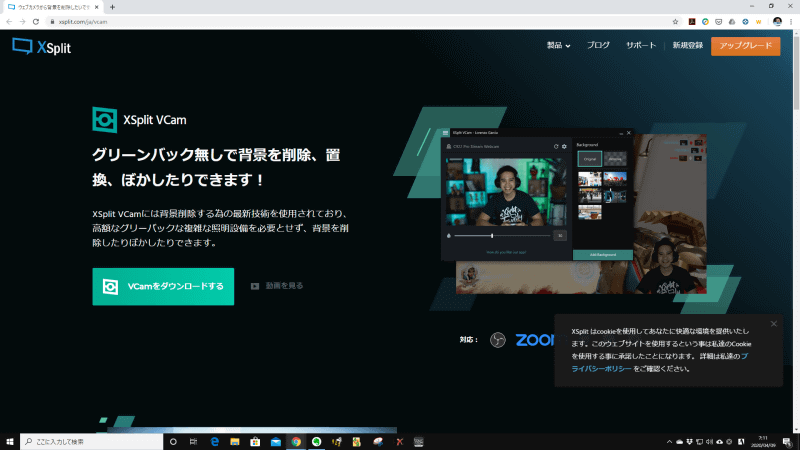This screenshot has height=450, width=800.
Task: Open Chrome's three-dot menu
Action: (x=791, y=21)
